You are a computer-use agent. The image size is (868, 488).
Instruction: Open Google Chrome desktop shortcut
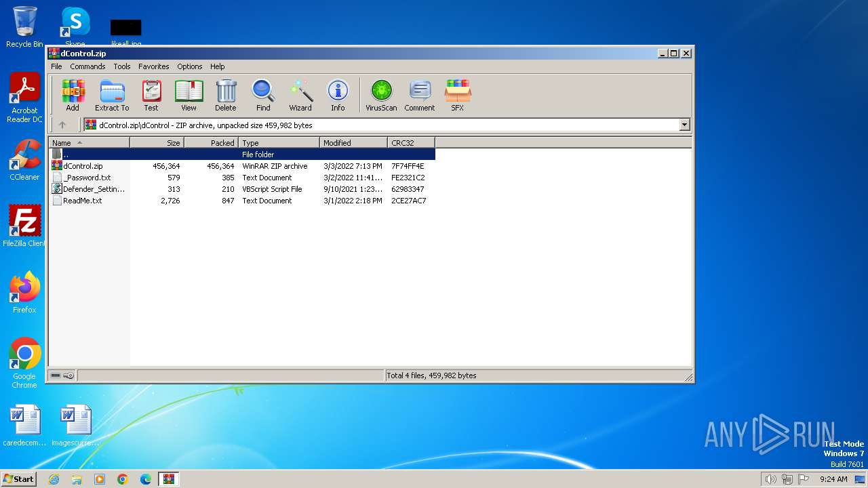click(24, 363)
